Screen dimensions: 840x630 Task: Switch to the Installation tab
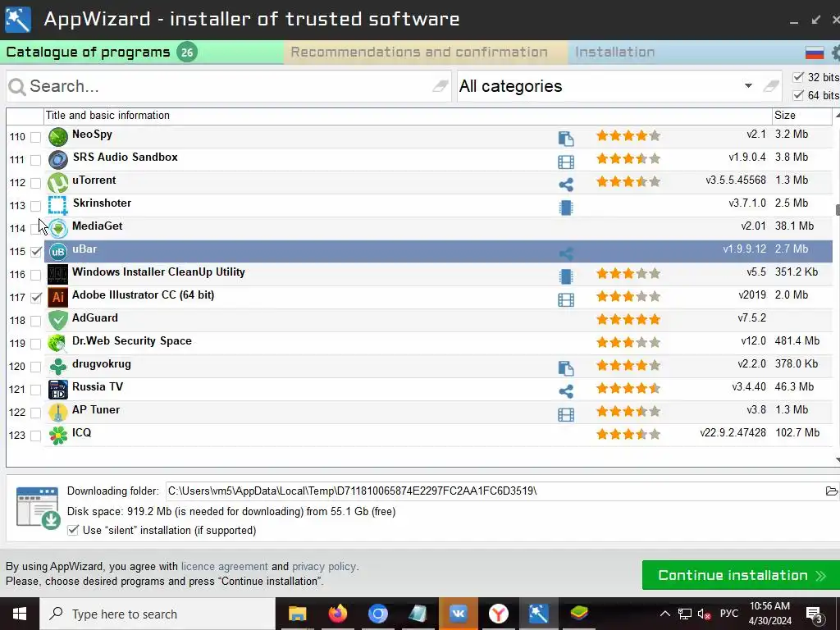coord(614,52)
